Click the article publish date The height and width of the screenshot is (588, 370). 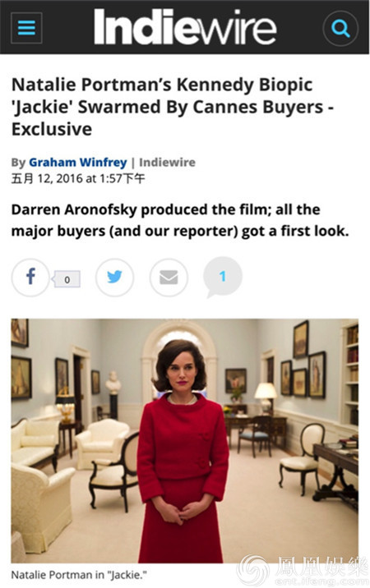point(78,178)
